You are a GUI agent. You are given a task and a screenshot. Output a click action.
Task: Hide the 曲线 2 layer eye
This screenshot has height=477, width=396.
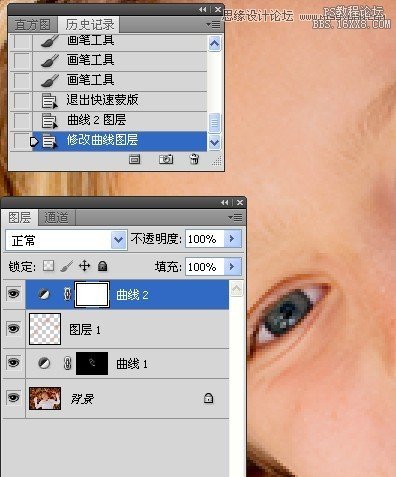pyautogui.click(x=13, y=294)
